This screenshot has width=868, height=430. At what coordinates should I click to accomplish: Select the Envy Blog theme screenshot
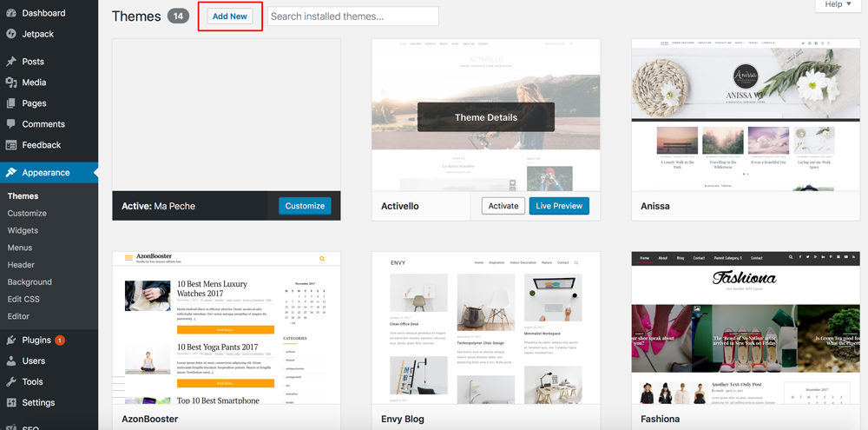[486, 327]
